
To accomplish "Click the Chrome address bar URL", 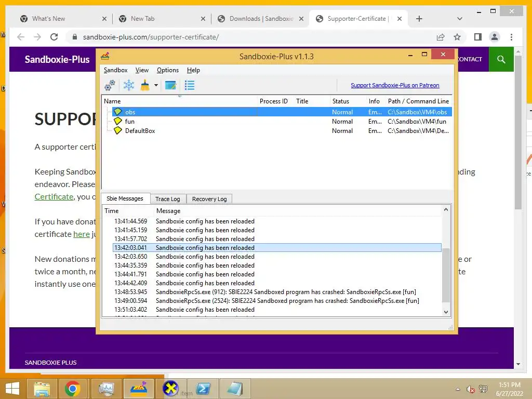I will click(151, 37).
